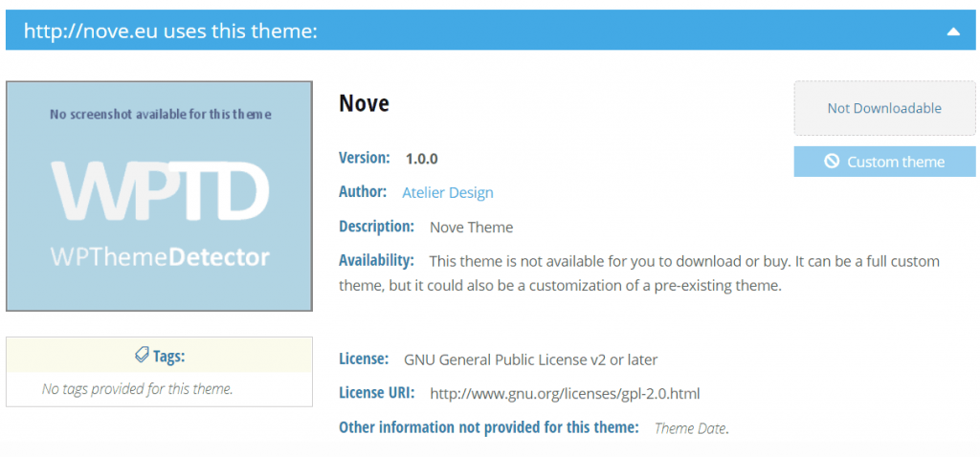Click the 'No tags provided' message
This screenshot has height=457, width=980.
click(x=138, y=388)
